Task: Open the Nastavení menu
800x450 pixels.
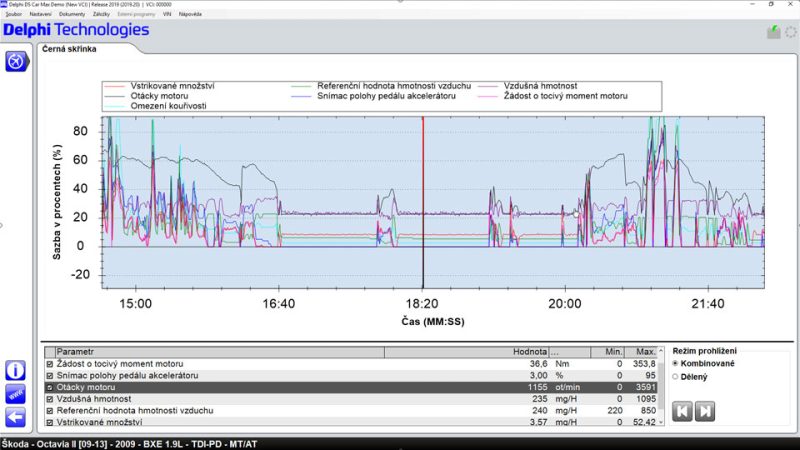Action: click(x=42, y=16)
